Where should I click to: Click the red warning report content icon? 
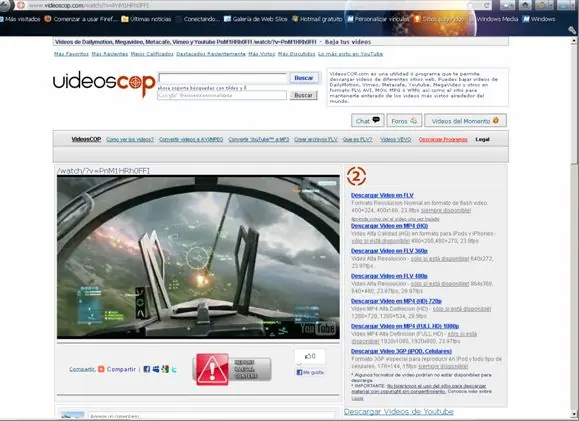click(212, 369)
